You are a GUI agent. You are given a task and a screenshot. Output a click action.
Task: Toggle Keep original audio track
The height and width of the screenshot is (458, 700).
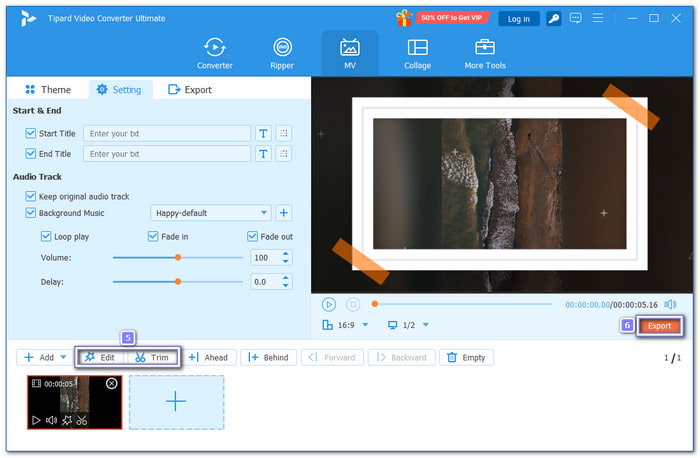pos(30,197)
